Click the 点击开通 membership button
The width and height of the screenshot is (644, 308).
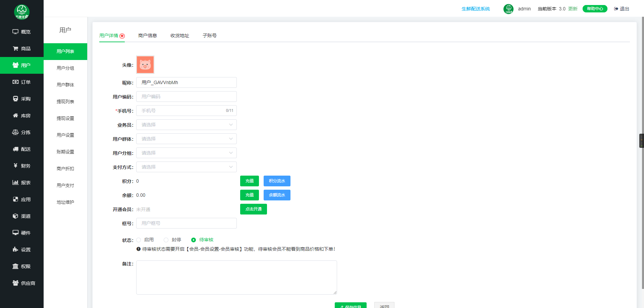tap(253, 209)
